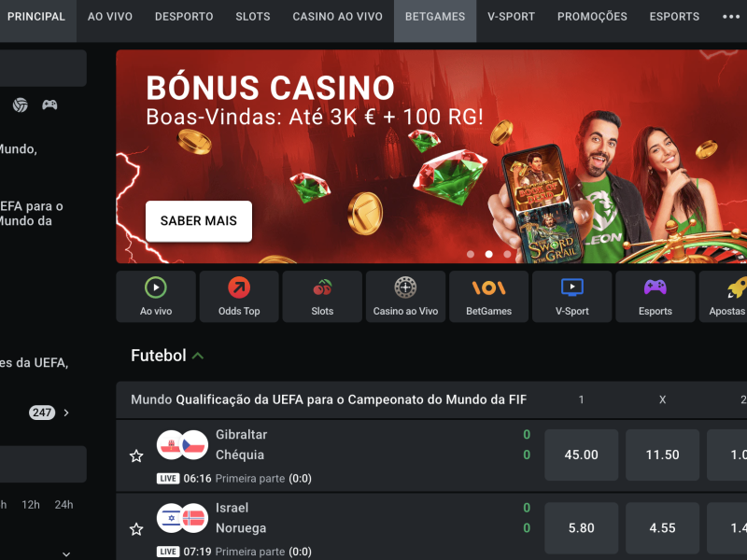Open the V-Sport monitor shortcut
The width and height of the screenshot is (747, 560).
tap(572, 297)
